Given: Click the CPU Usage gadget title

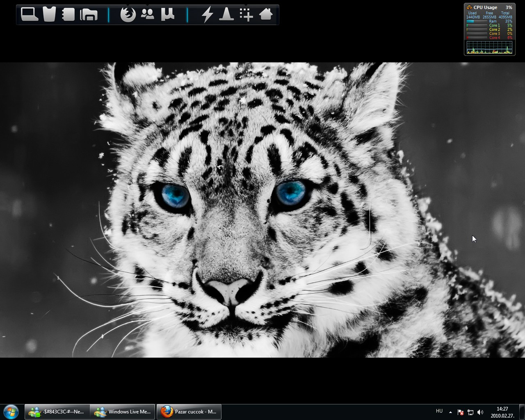Looking at the screenshot, I should pyautogui.click(x=485, y=7).
